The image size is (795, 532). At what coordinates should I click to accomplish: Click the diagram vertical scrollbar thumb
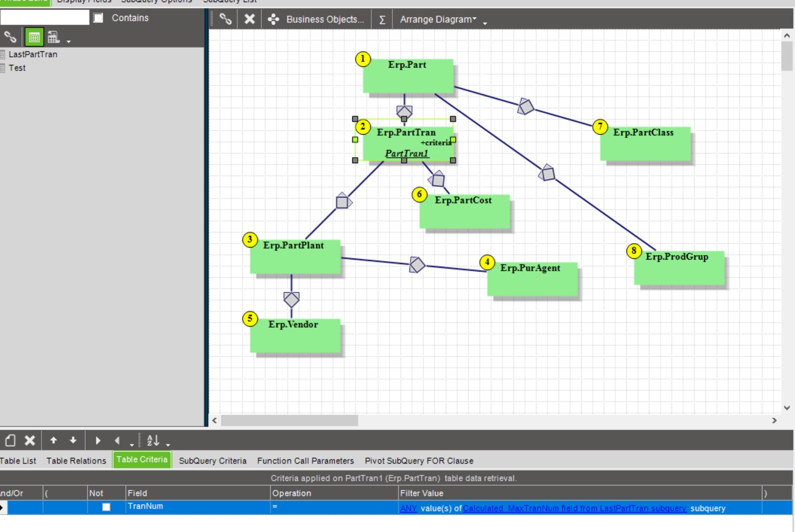tap(787, 56)
